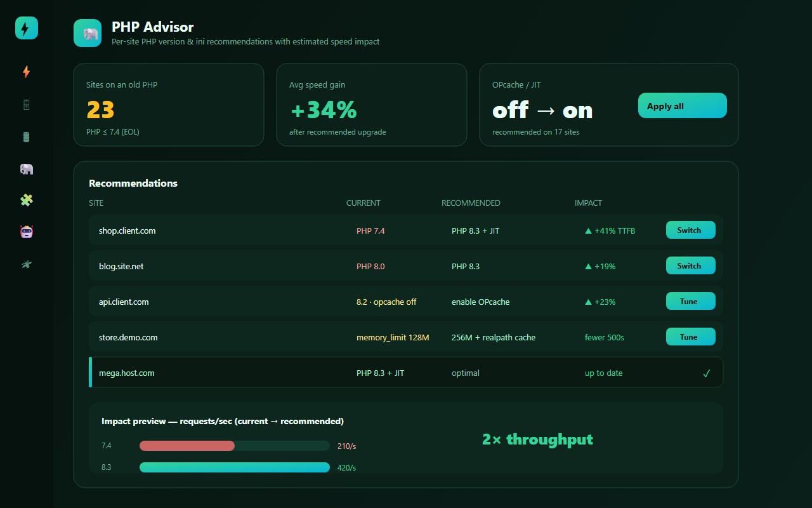
Task: Click the '+41% TTFB' impact value
Action: 610,231
